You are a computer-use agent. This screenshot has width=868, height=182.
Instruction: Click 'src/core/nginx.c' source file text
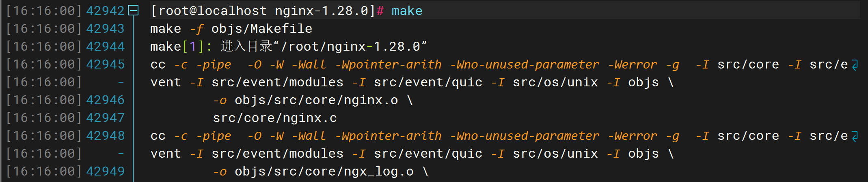tap(275, 118)
